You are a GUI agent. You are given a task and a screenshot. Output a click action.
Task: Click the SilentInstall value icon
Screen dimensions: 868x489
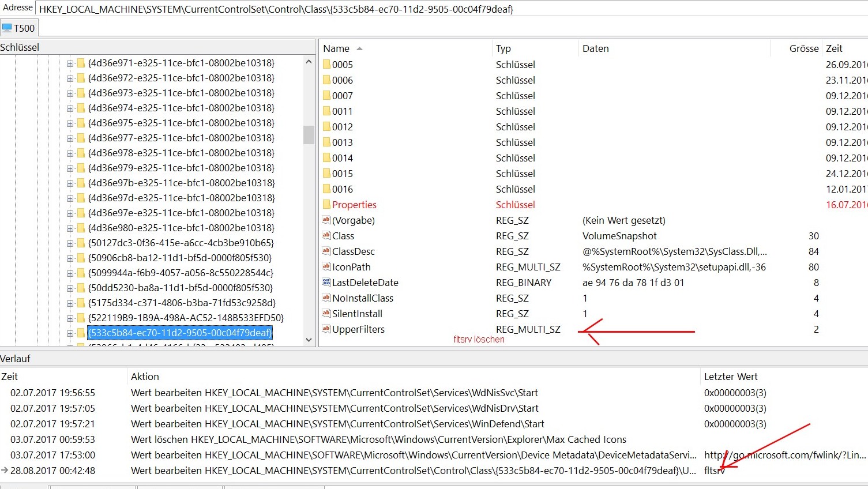coord(326,313)
